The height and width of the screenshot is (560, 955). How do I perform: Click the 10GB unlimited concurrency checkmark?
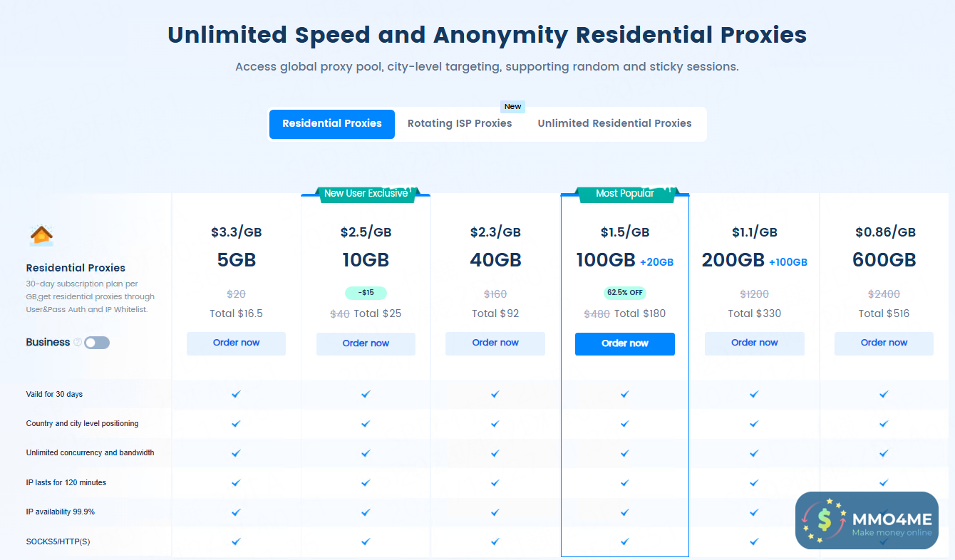click(366, 453)
